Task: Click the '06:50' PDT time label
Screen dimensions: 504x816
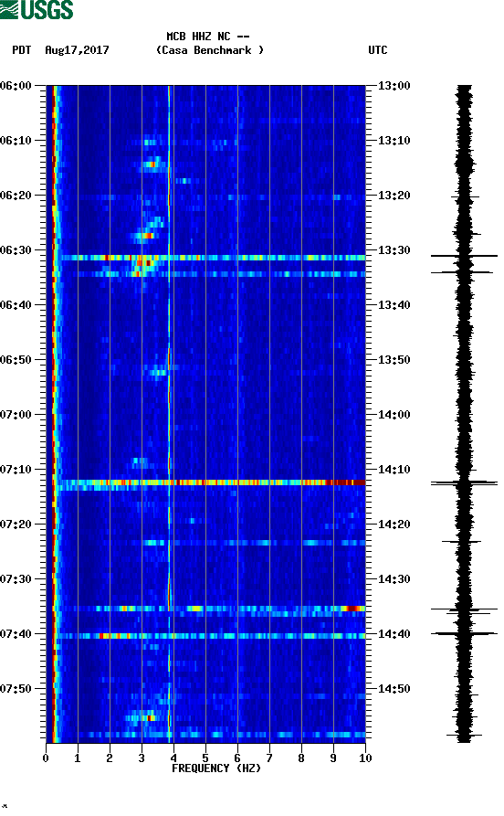Action: 16,360
